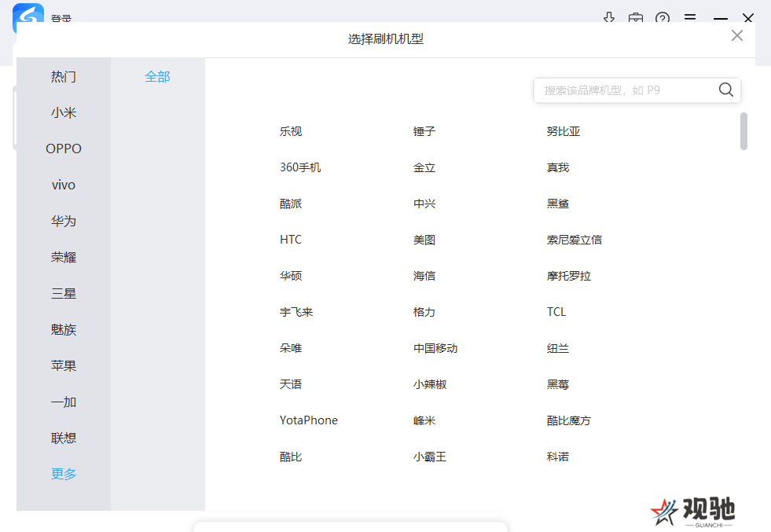Click the 酷比 brand
The height and width of the screenshot is (532, 771).
point(291,457)
